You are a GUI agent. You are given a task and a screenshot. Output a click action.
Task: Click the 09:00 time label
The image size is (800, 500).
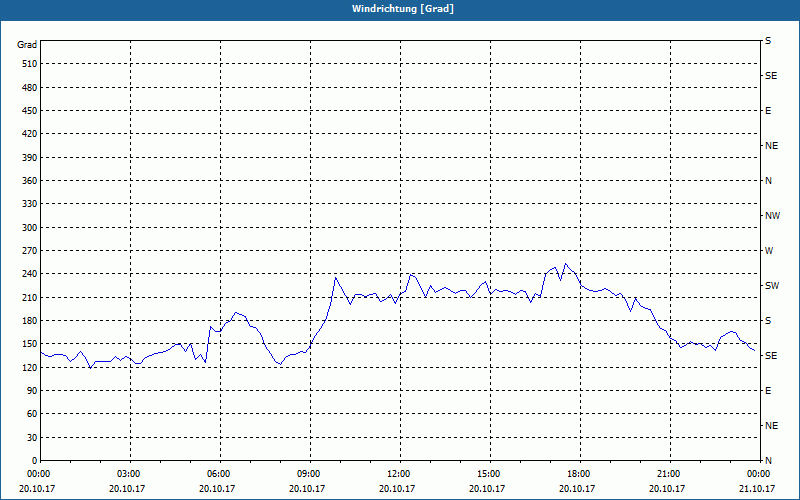pos(307,474)
